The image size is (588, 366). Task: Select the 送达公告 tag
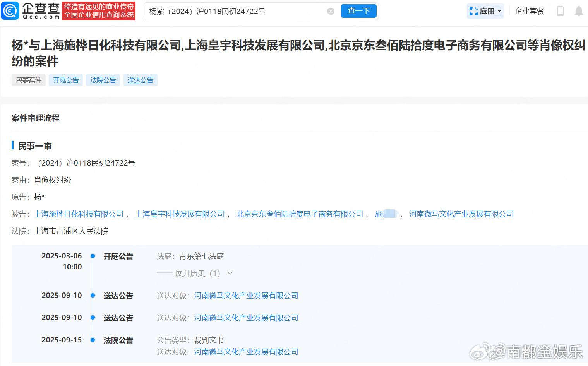point(141,80)
